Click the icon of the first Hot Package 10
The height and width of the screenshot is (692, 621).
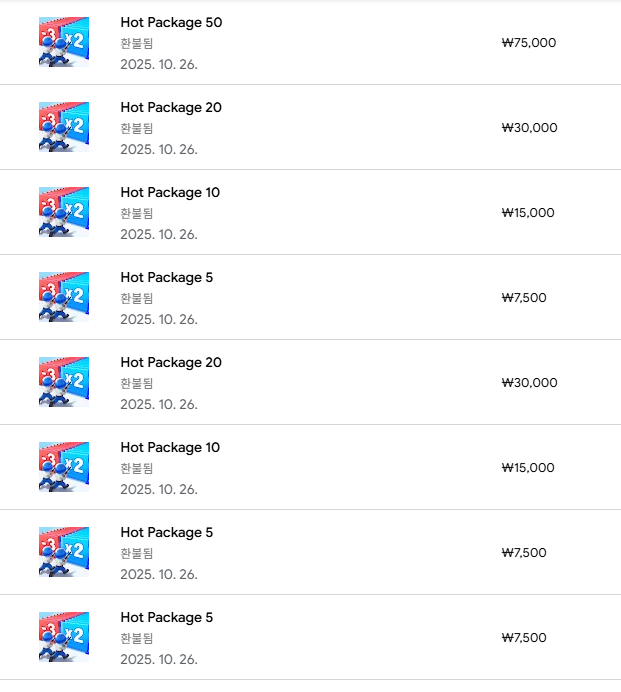[64, 212]
